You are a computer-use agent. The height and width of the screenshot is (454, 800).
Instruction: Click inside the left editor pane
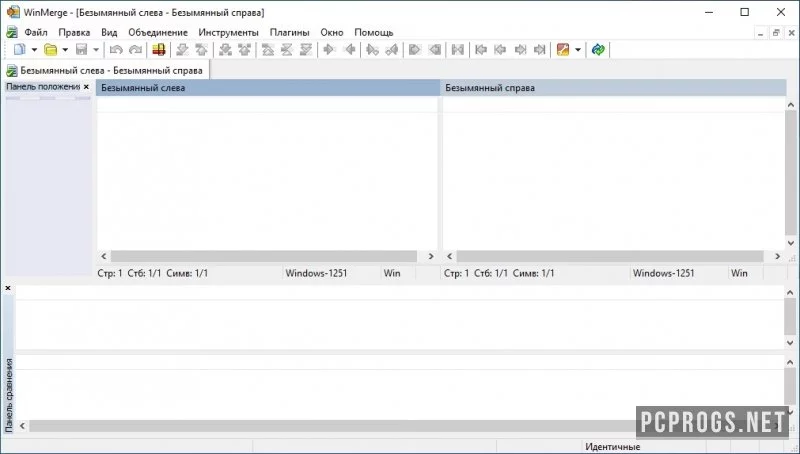[x=267, y=173]
